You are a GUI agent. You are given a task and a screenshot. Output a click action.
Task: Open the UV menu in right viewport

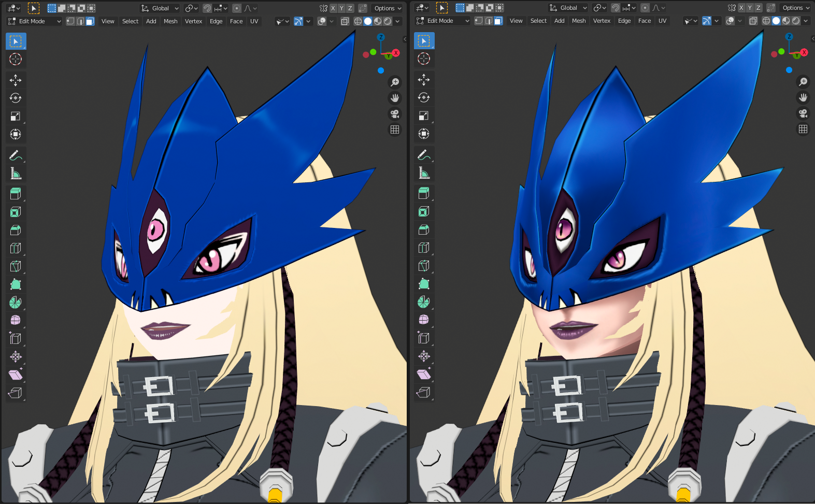point(662,21)
